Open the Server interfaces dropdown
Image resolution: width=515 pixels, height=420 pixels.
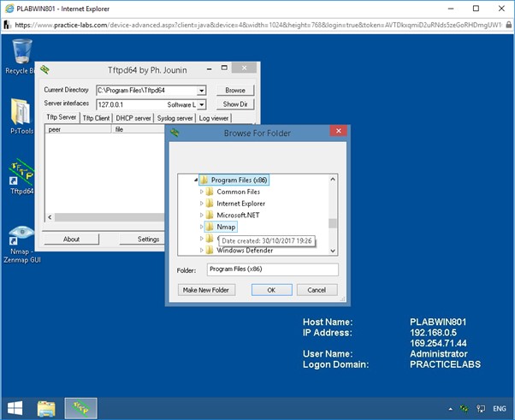[201, 104]
